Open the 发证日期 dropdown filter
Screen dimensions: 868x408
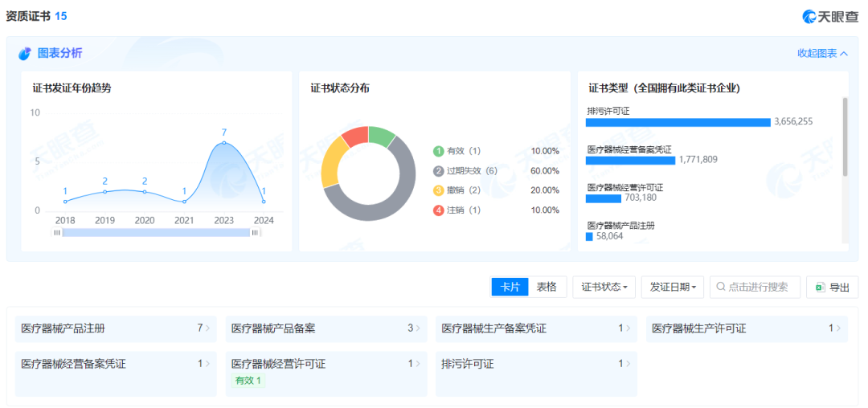(x=673, y=287)
